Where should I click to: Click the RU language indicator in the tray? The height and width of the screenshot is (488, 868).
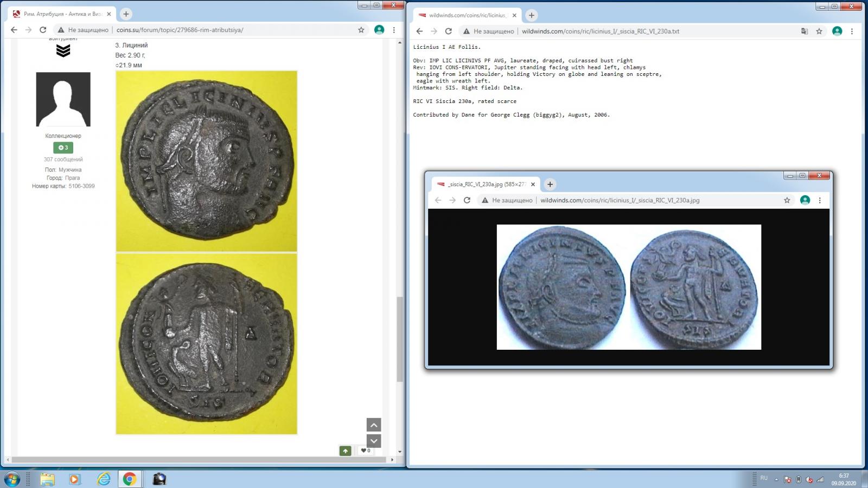click(764, 478)
